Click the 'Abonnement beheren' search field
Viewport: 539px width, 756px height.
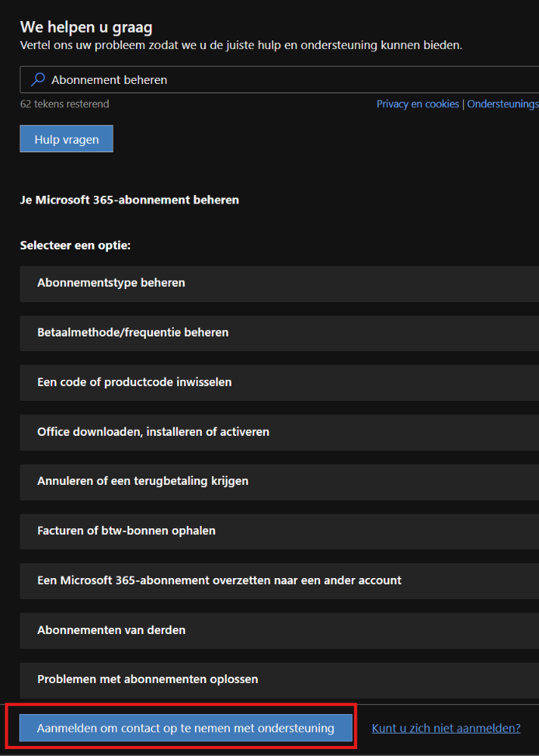(280, 79)
